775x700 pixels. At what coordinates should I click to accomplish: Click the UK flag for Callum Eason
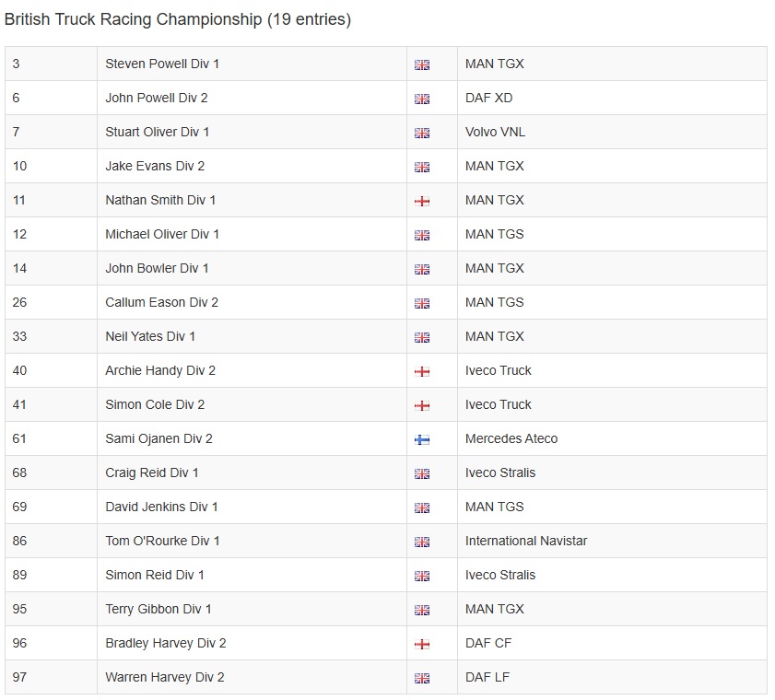coord(422,303)
